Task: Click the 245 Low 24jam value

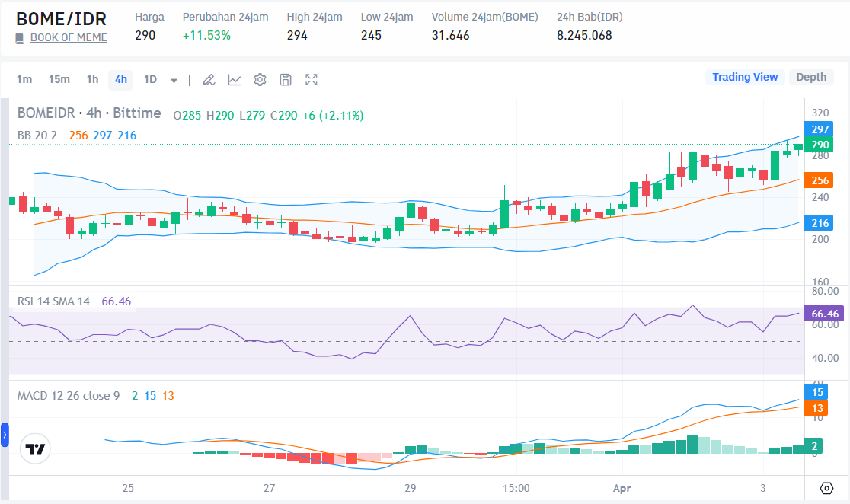Action: tap(372, 36)
